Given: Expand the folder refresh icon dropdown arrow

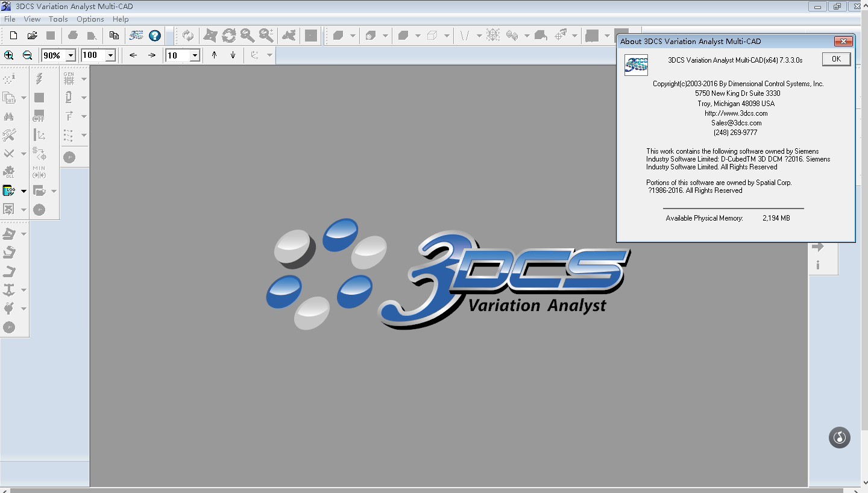Looking at the screenshot, I should coord(54,191).
